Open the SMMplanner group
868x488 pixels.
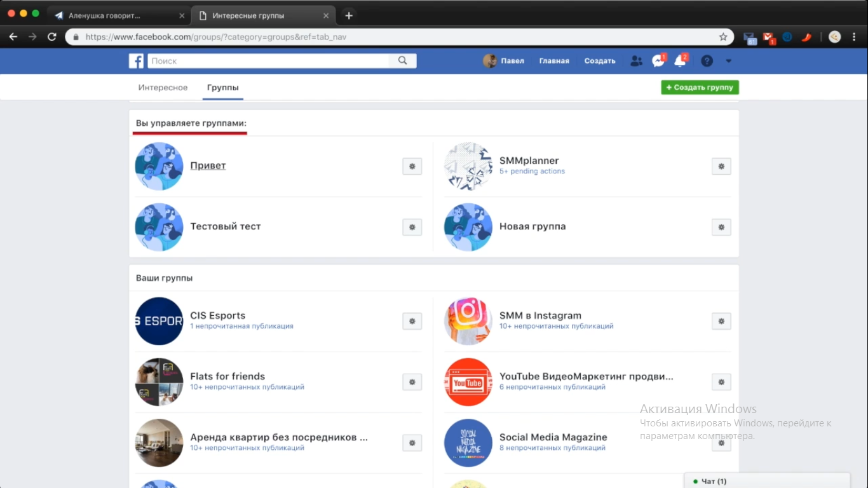tap(529, 161)
